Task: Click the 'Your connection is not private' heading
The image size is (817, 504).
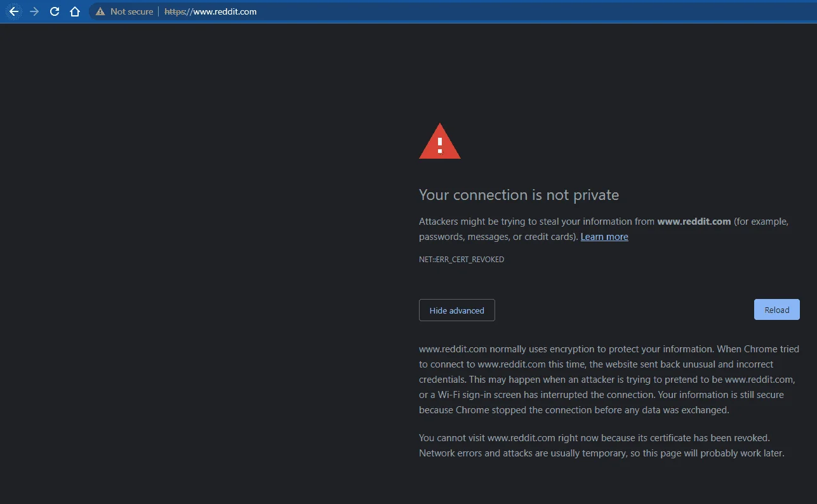Action: (519, 195)
